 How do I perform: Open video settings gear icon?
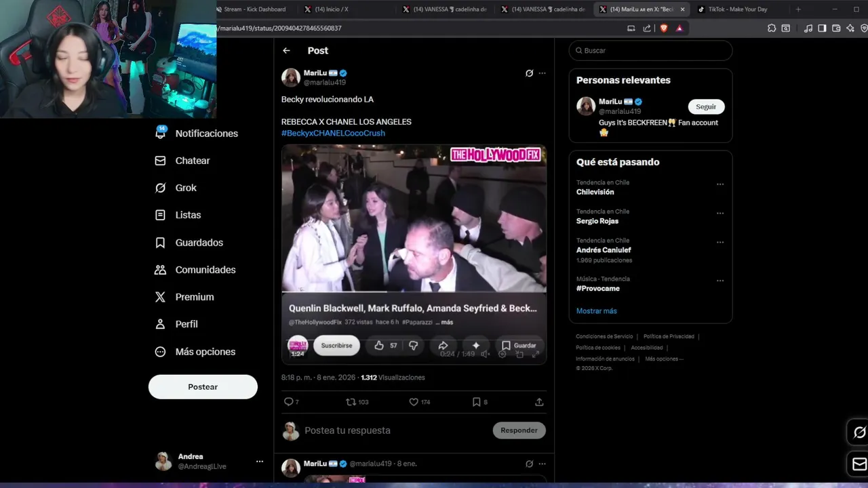coord(502,354)
